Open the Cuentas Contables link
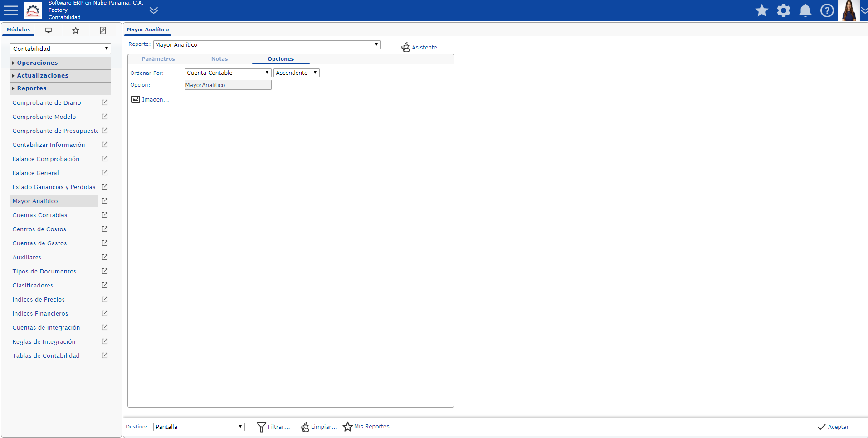The height and width of the screenshot is (438, 868). point(40,215)
